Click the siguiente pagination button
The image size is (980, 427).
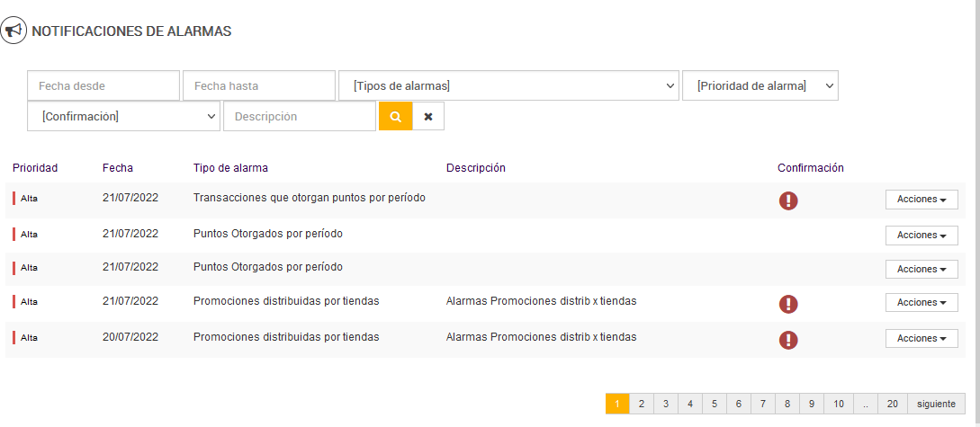tap(936, 404)
